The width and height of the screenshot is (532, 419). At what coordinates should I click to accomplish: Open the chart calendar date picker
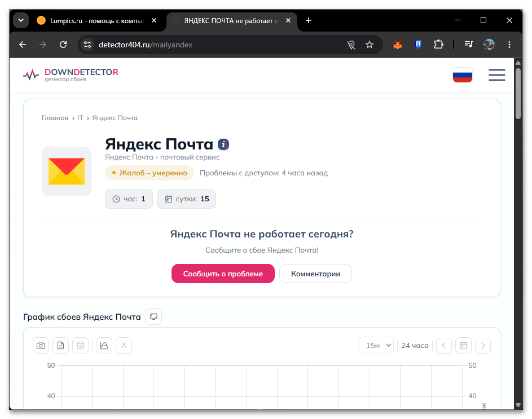click(464, 346)
